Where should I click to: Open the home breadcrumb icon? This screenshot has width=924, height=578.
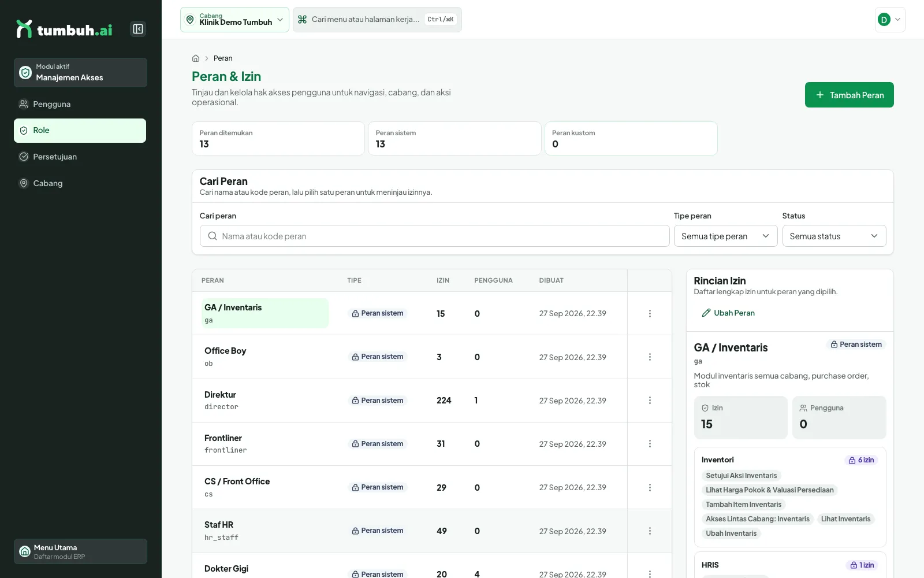point(196,58)
